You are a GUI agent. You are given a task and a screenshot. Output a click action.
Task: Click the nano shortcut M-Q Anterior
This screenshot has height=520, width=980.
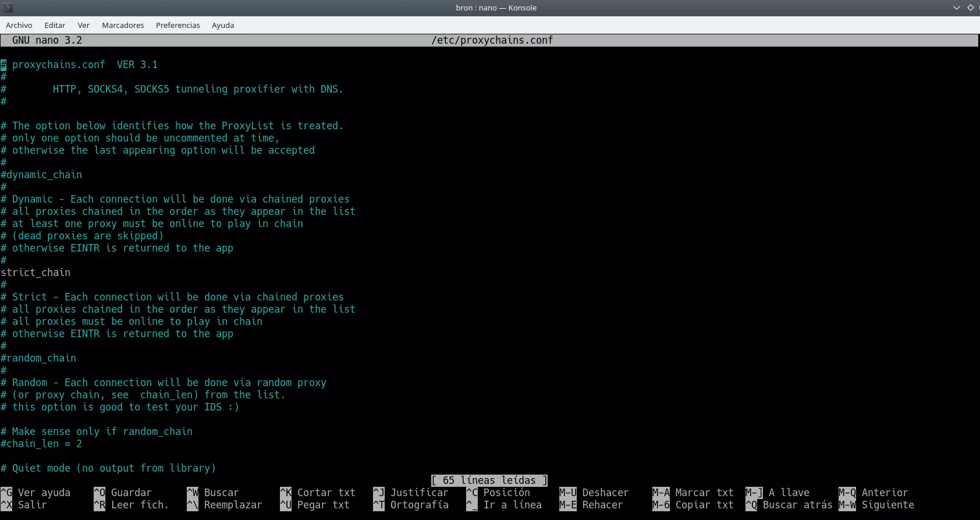pyautogui.click(x=874, y=493)
